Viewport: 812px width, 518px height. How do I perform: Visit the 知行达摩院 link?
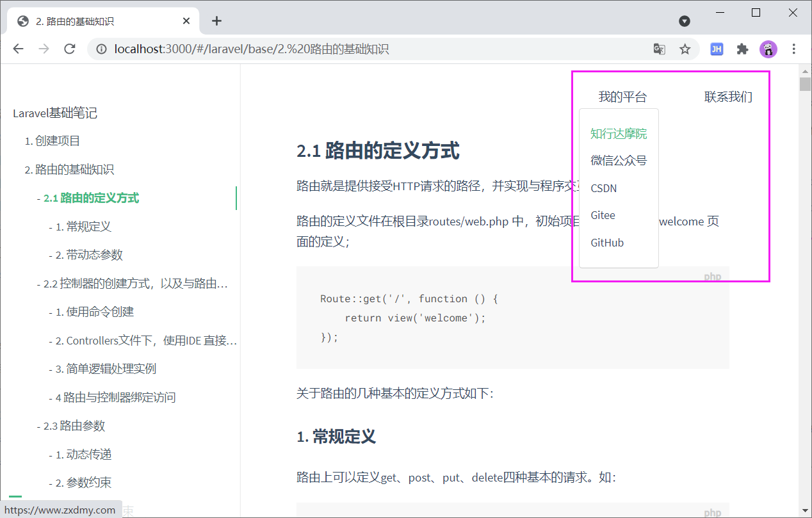pos(619,133)
